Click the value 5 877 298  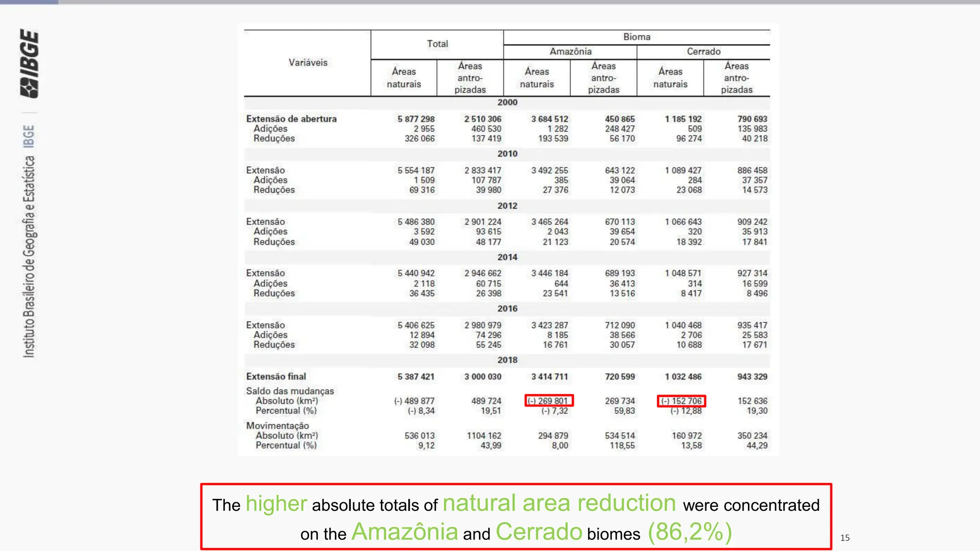click(x=416, y=119)
